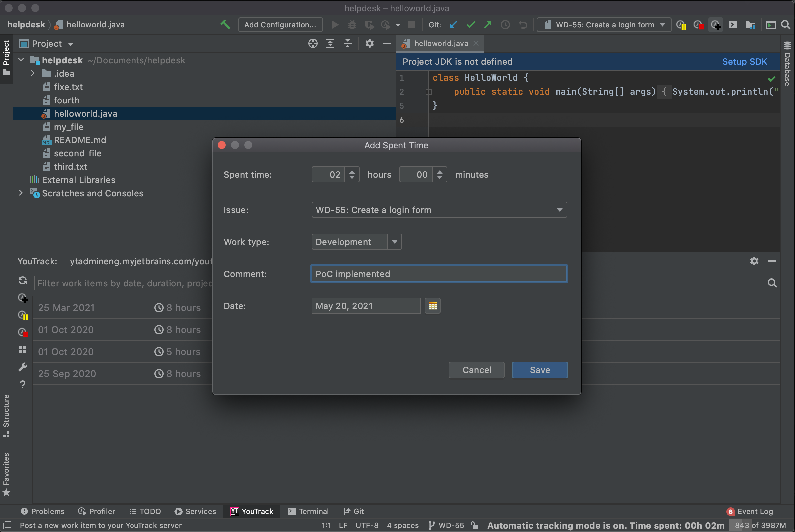Image resolution: width=795 pixels, height=532 pixels.
Task: Click locate target icon in Project panel
Action: (x=313, y=43)
